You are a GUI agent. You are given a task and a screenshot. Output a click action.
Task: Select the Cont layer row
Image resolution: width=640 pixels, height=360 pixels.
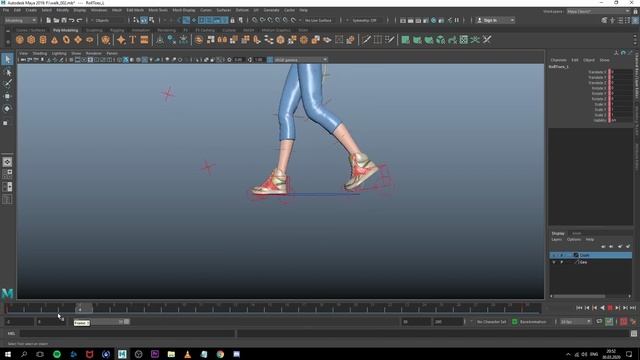tap(591, 255)
